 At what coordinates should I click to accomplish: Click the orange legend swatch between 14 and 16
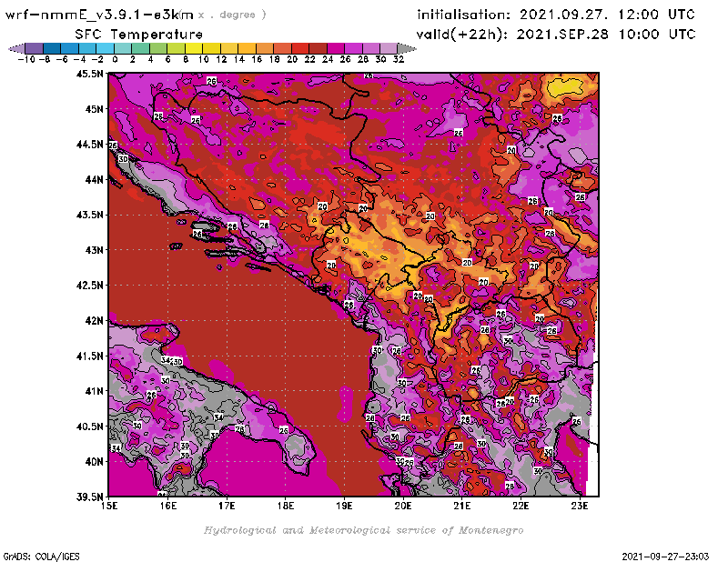tap(247, 48)
